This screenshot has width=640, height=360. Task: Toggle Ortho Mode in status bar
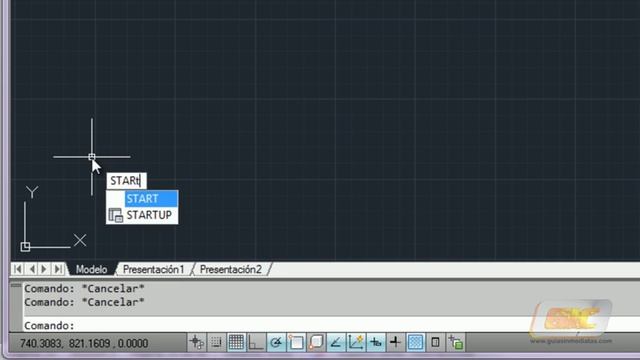256,342
